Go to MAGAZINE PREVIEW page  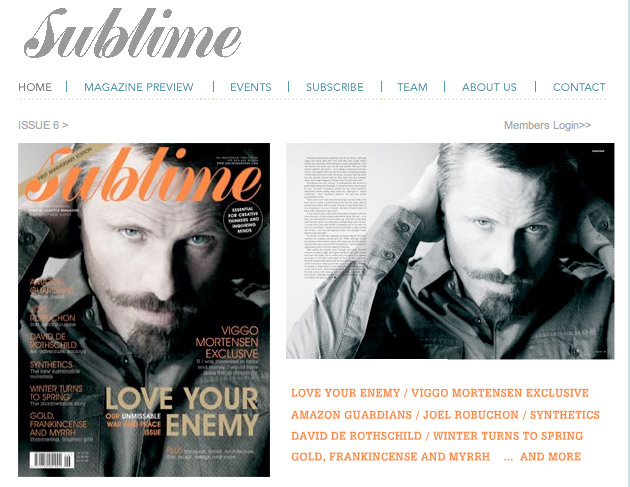coord(139,87)
